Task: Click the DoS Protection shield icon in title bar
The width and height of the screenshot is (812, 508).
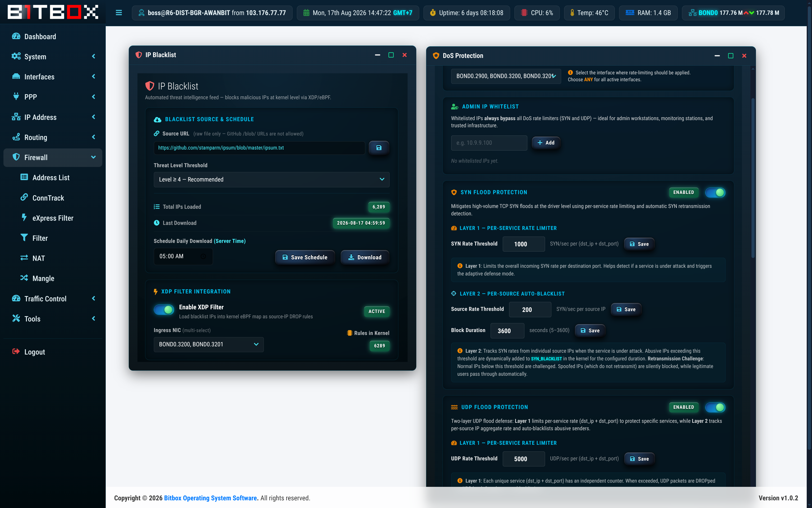Action: coord(436,56)
